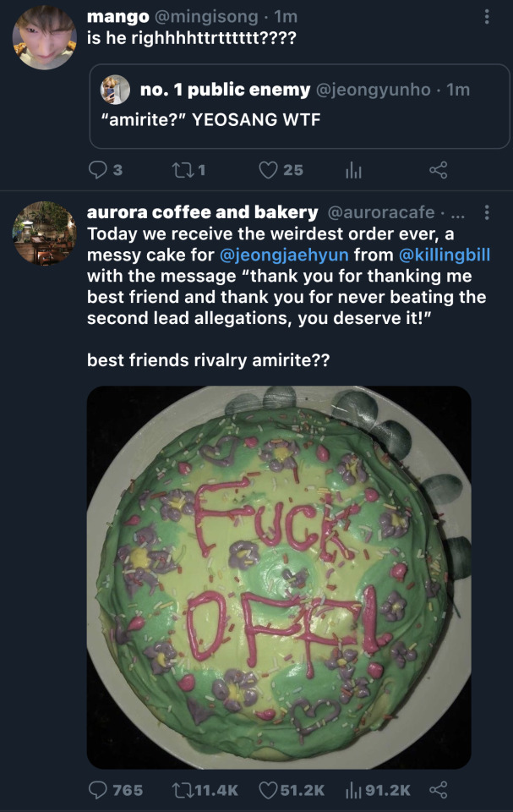This screenshot has width=513, height=812.
Task: Enlarge the green cake photo
Action: click(279, 577)
